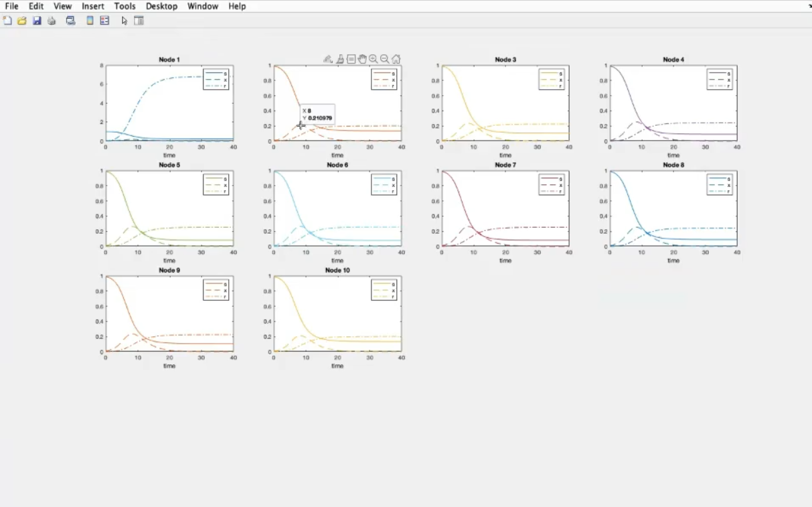Viewport: 812px width, 507px height.
Task: Open the Insert menu
Action: click(x=93, y=6)
